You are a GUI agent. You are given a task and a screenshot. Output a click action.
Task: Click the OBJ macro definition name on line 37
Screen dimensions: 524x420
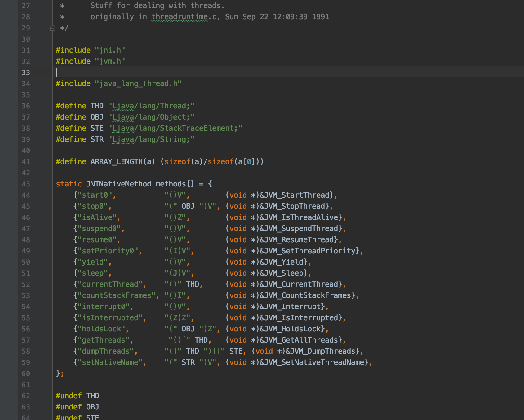[97, 117]
